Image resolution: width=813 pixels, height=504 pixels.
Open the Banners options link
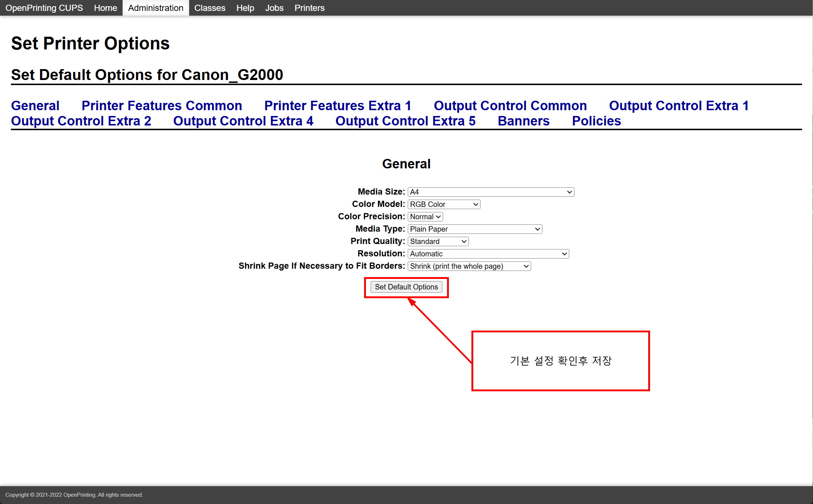tap(523, 121)
